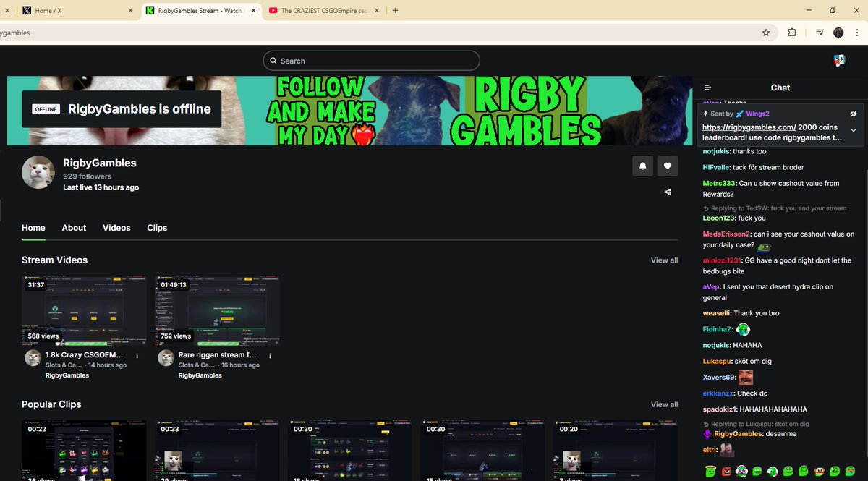The width and height of the screenshot is (868, 481).
Task: Open options menu for 1.8k Crazy CSGOEM video
Action: (x=137, y=356)
